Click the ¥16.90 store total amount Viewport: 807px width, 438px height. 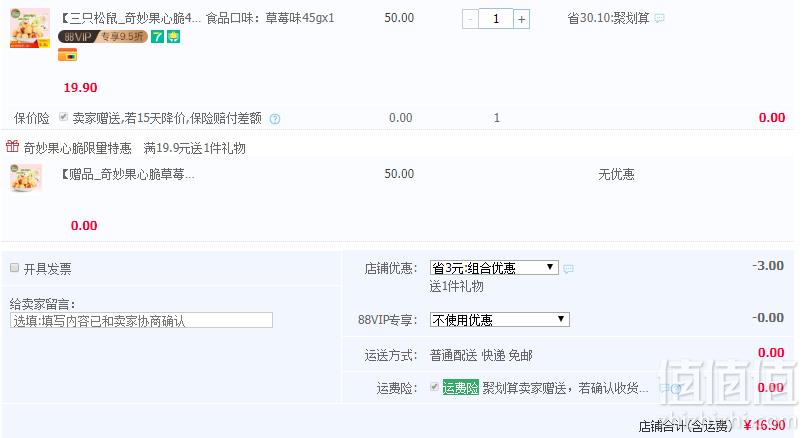tap(765, 425)
